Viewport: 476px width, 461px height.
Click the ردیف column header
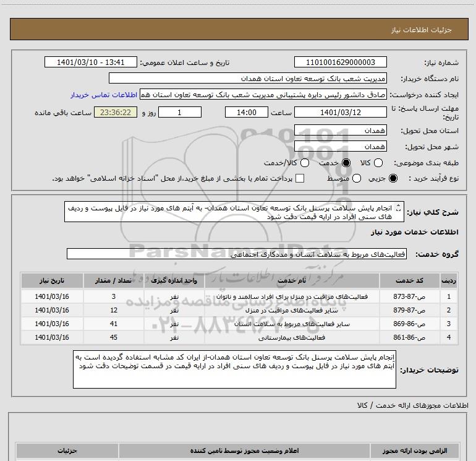(x=448, y=280)
